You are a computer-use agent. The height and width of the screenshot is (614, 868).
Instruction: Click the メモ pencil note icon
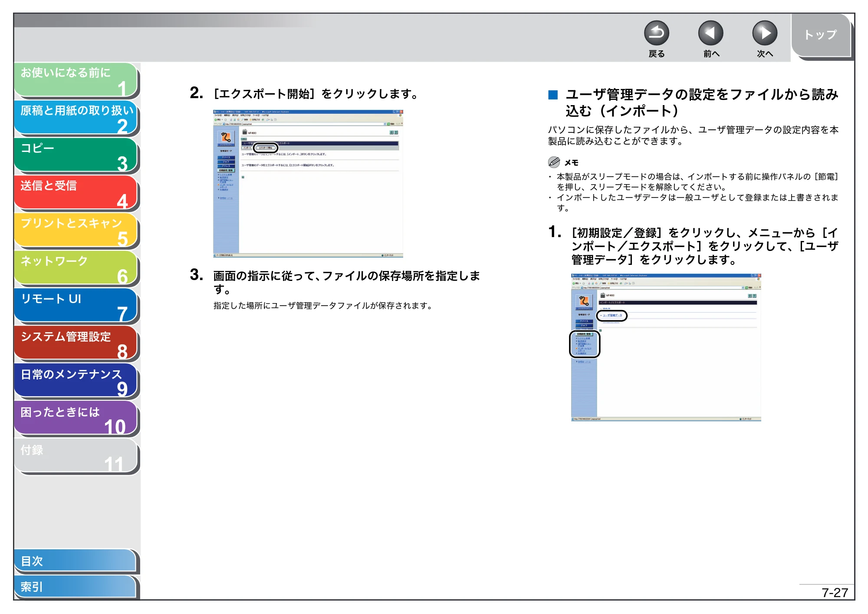pos(554,162)
